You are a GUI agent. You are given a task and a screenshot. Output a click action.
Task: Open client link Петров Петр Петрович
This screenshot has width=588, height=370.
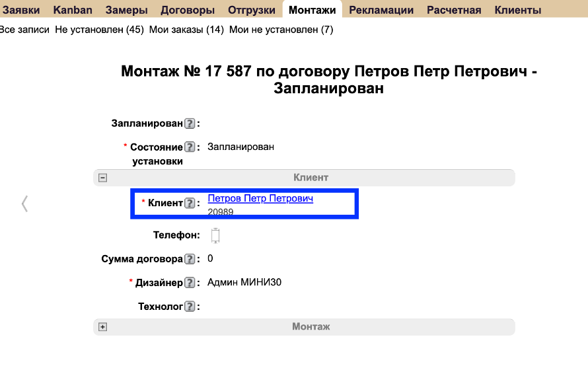click(260, 198)
